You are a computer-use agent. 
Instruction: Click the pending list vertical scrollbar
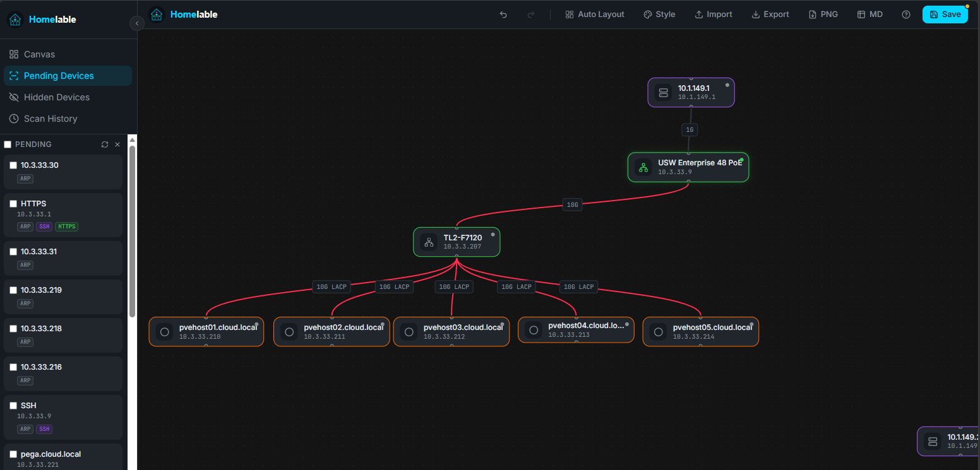[132, 231]
